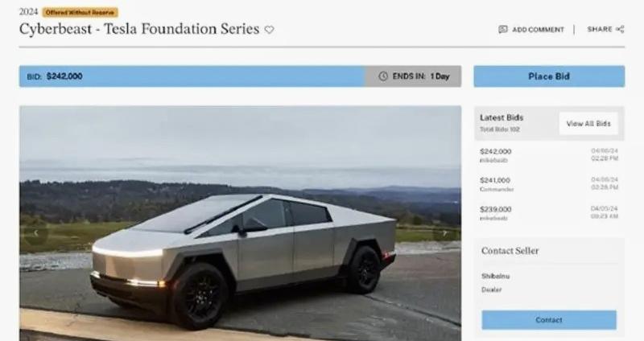Image resolution: width=644 pixels, height=341 pixels.
Task: Click the SHARE text link
Action: pos(600,29)
